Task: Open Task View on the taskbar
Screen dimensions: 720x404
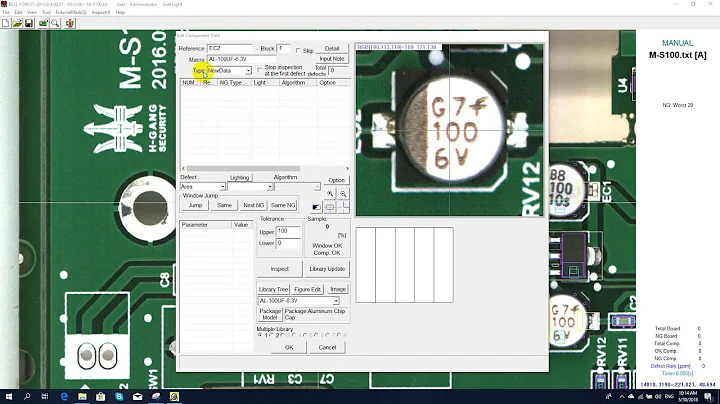Action: pyautogui.click(x=45, y=397)
